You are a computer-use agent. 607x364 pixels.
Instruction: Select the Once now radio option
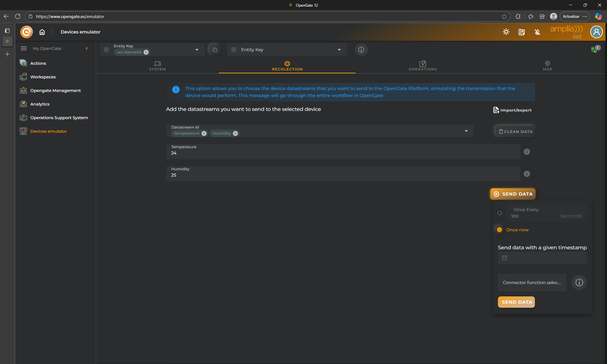point(500,230)
